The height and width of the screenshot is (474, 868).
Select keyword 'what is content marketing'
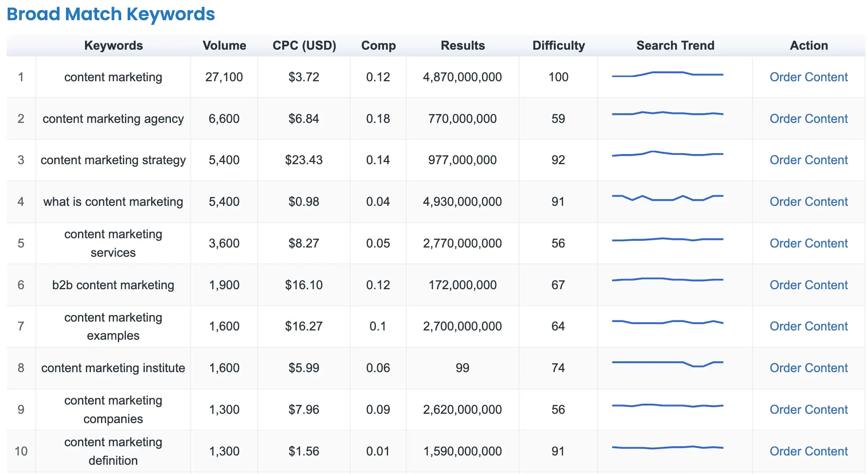pyautogui.click(x=113, y=202)
